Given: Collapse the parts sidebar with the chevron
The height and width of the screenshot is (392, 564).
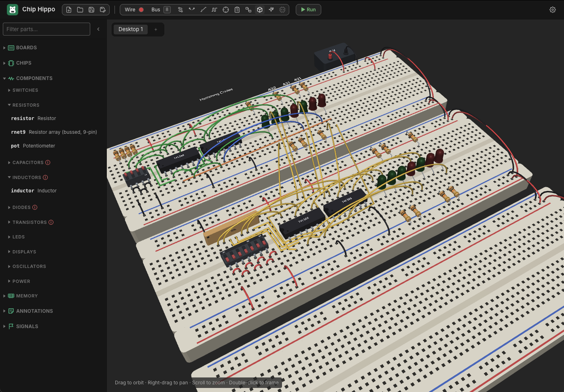Looking at the screenshot, I should tap(98, 29).
